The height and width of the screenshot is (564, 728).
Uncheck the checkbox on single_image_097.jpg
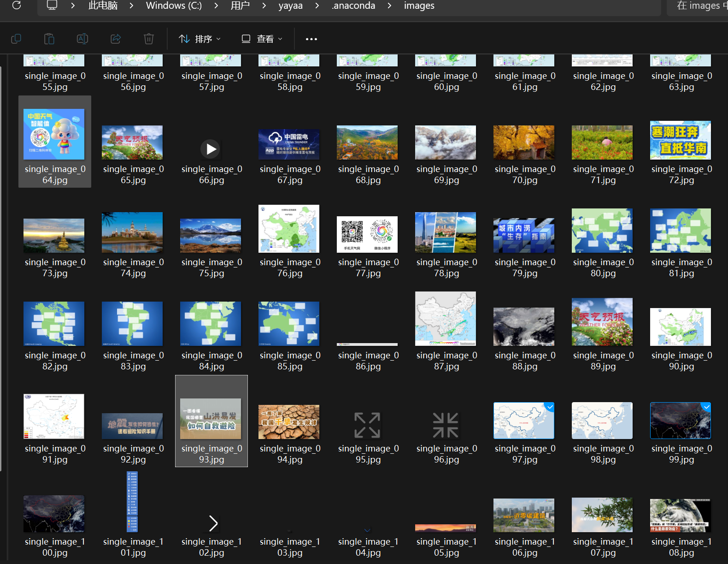[550, 407]
